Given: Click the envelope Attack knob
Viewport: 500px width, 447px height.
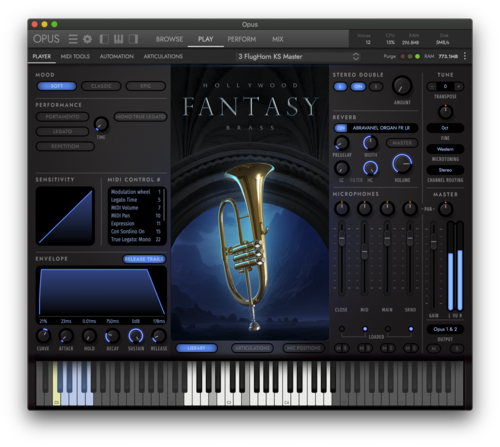Looking at the screenshot, I should pos(66,336).
